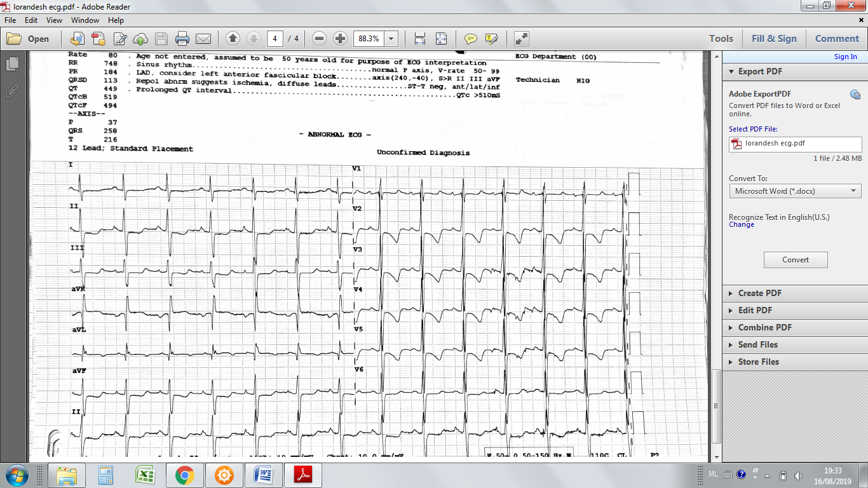Screen dimensions: 868x488
Task: Click the upload to cloud icon
Action: 140,39
